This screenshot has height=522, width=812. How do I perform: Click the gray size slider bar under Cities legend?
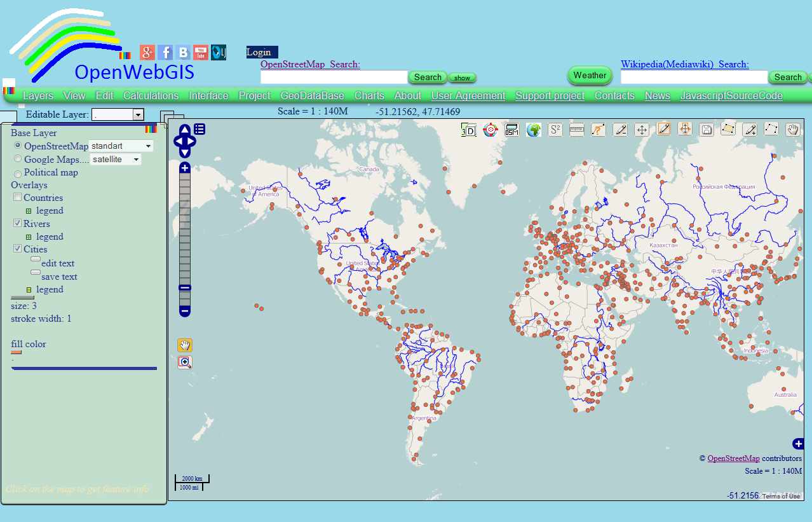(23, 297)
